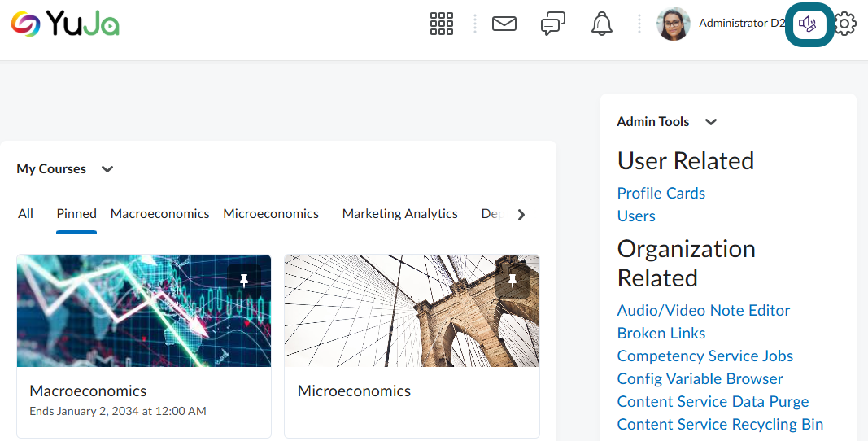868x441 pixels.
Task: Collapse the Admin Tools widget chevron
Action: click(x=711, y=122)
